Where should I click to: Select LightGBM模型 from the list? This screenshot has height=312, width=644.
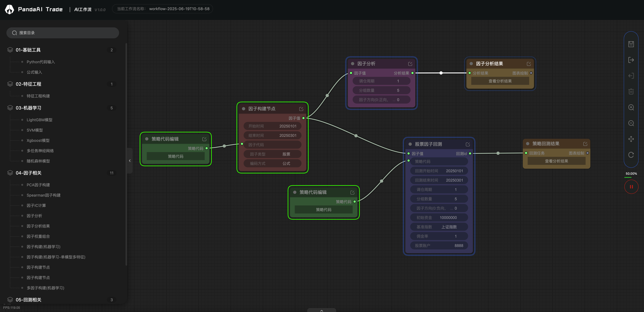tap(39, 120)
